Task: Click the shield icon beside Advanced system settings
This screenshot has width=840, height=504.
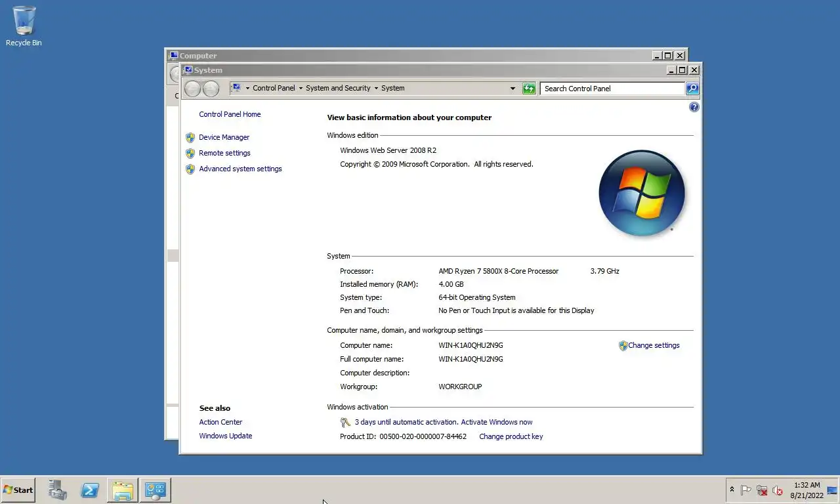Action: pos(190,169)
